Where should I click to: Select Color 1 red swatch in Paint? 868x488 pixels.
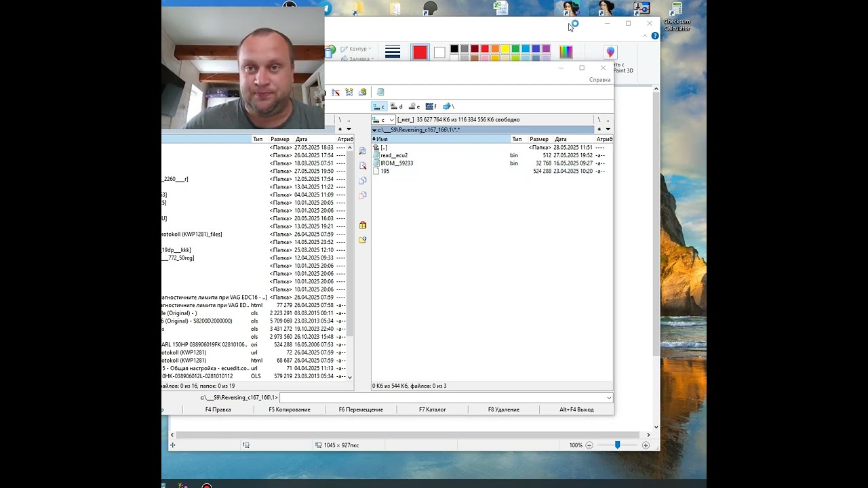click(x=420, y=52)
